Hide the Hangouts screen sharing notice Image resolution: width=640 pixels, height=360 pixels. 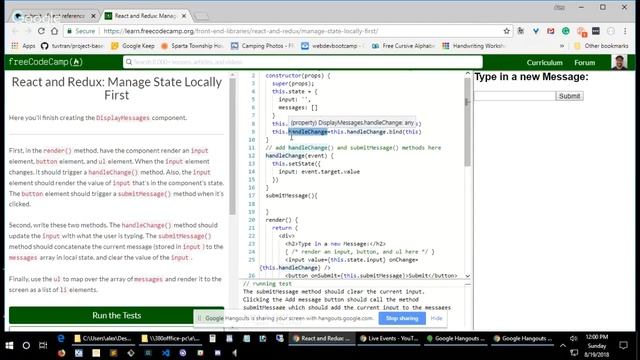[436, 318]
